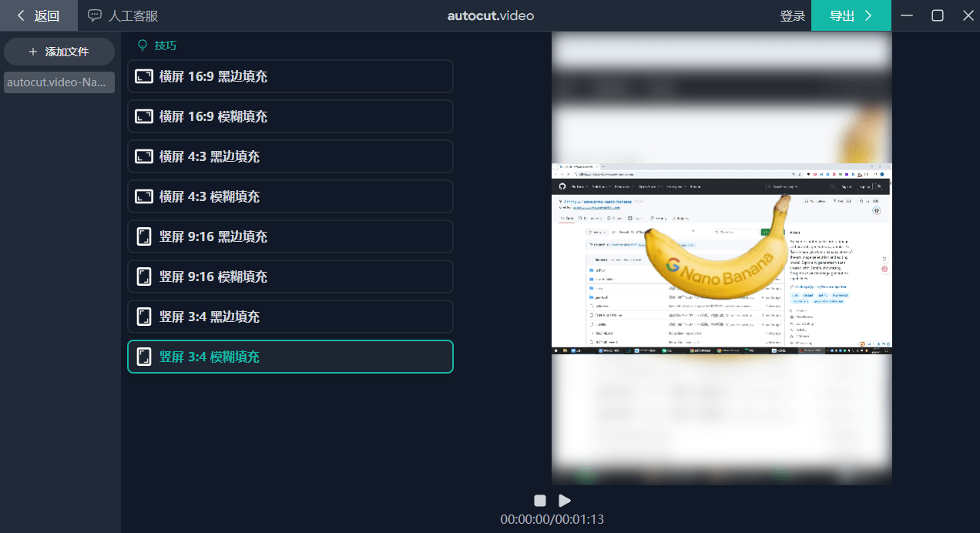This screenshot has height=533, width=980.
Task: Click the video preview with banana image
Action: 721,258
